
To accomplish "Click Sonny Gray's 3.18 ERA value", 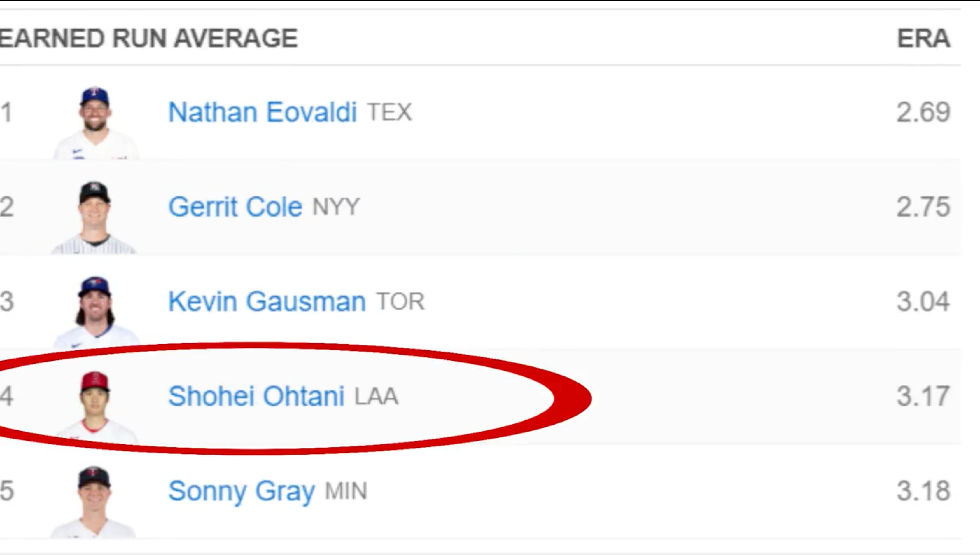I will 923,491.
